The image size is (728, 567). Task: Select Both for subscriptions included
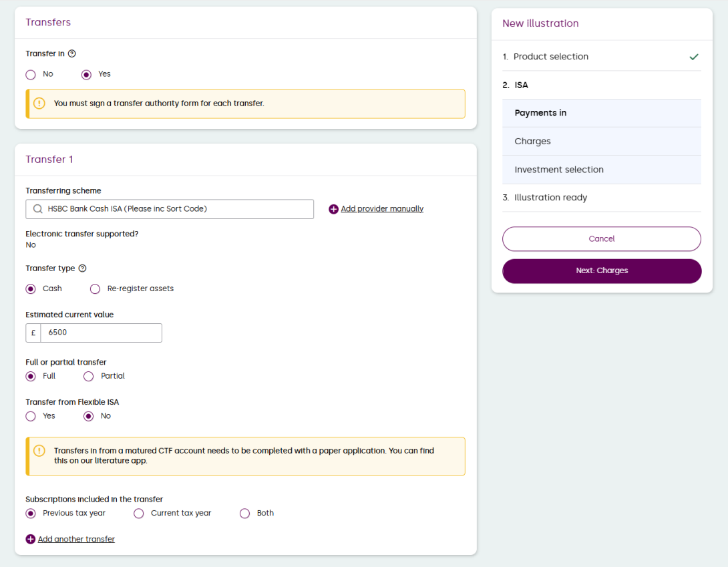(x=244, y=514)
